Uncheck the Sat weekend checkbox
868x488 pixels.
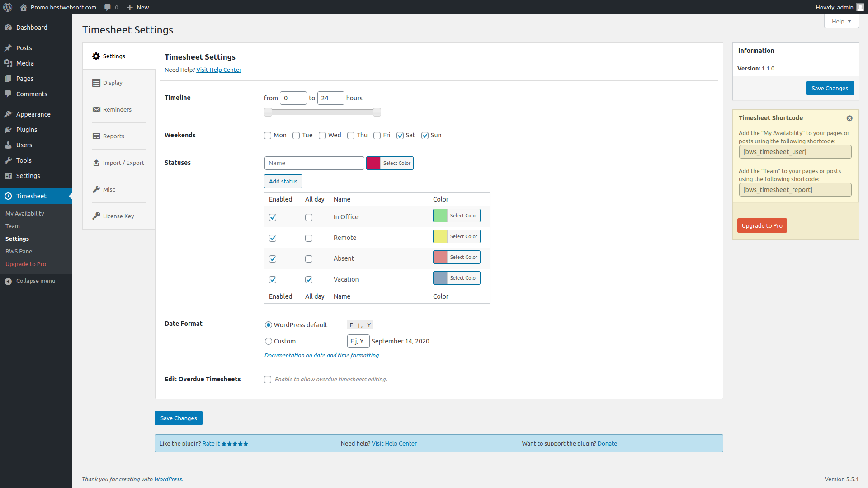click(400, 136)
